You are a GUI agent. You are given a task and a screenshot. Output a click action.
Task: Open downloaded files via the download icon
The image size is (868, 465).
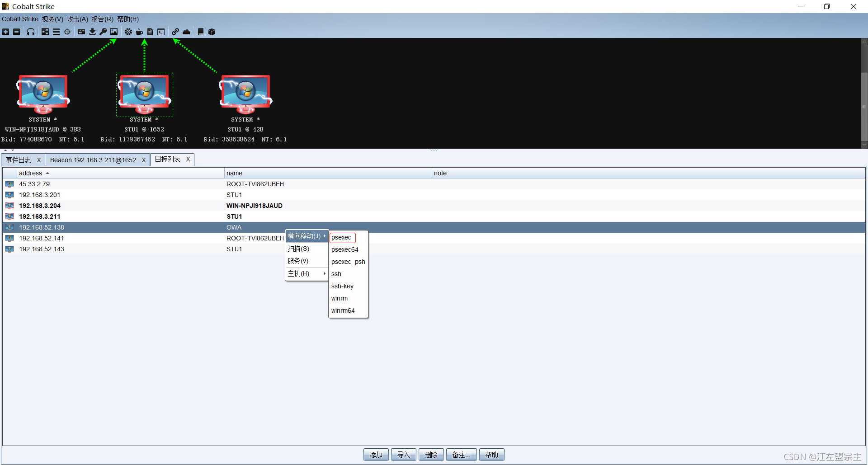[x=92, y=32]
